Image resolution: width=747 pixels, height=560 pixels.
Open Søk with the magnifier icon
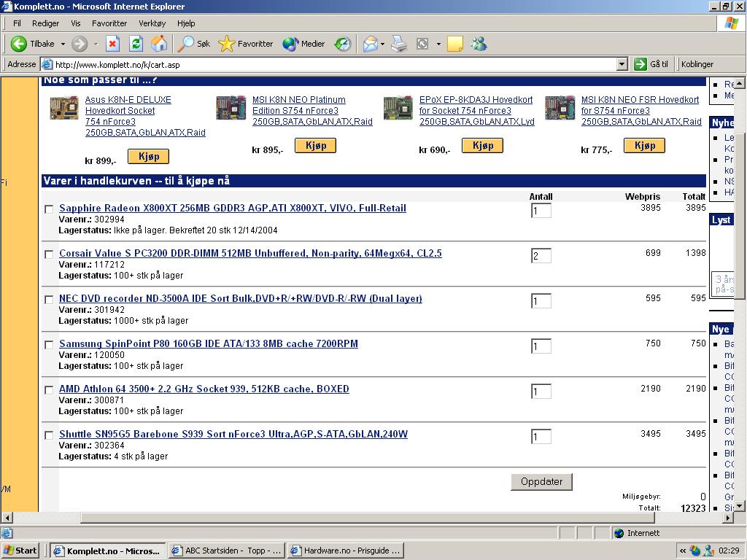point(185,44)
